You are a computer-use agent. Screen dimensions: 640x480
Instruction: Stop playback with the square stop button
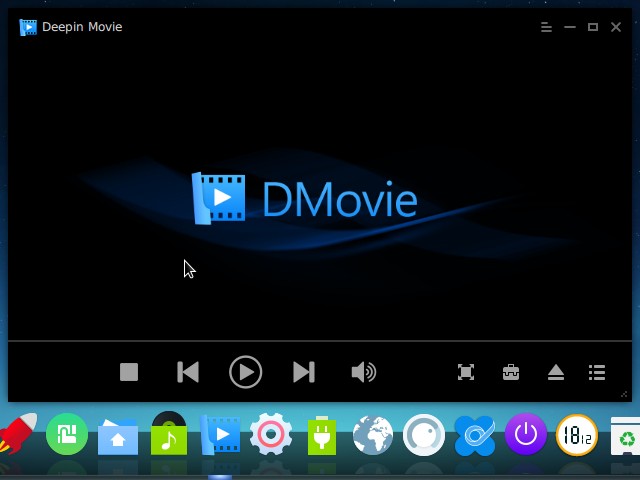129,372
